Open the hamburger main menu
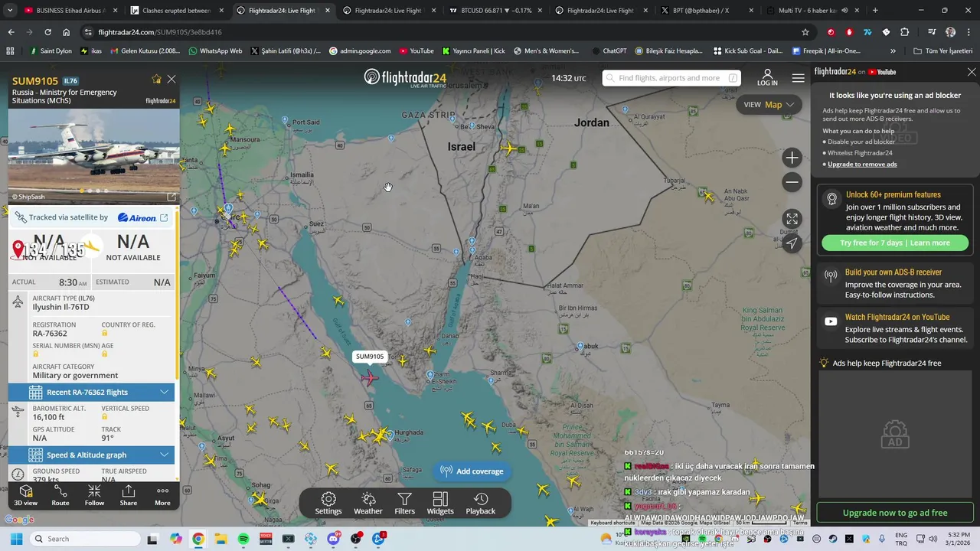 pyautogui.click(x=799, y=78)
